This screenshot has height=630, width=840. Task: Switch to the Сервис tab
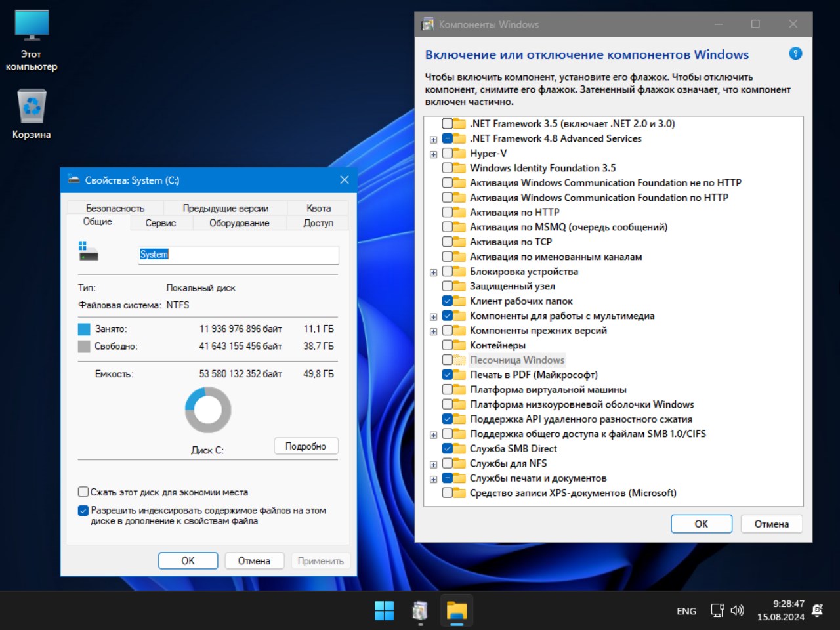tap(161, 223)
